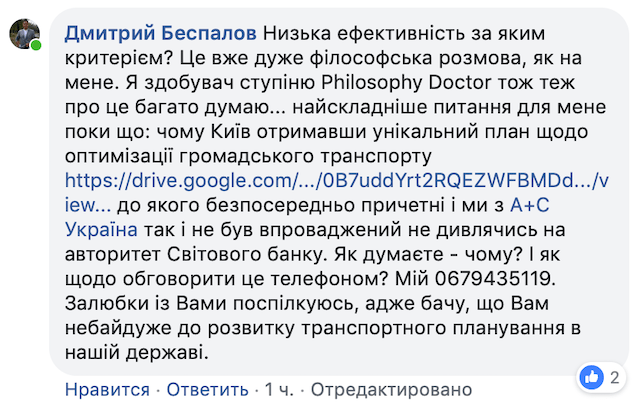Click Дмитрий Беспалов's profile avatar
640x405 pixels.
click(x=25, y=34)
